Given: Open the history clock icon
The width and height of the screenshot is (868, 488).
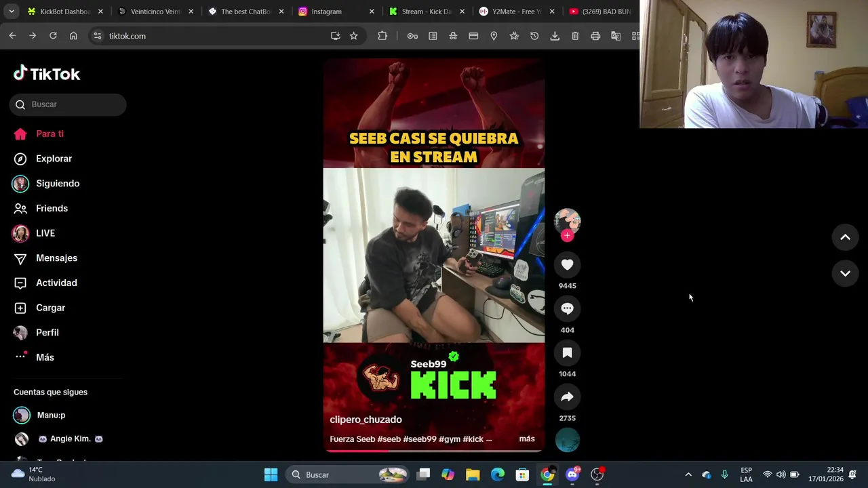Looking at the screenshot, I should (x=534, y=36).
